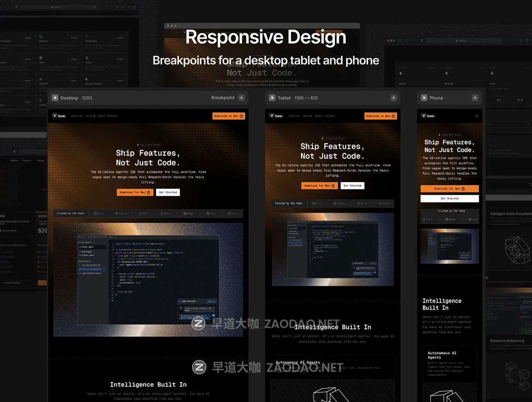The width and height of the screenshot is (532, 402).
Task: Open the hamburger menu in the Phone preview
Action: coord(477,116)
